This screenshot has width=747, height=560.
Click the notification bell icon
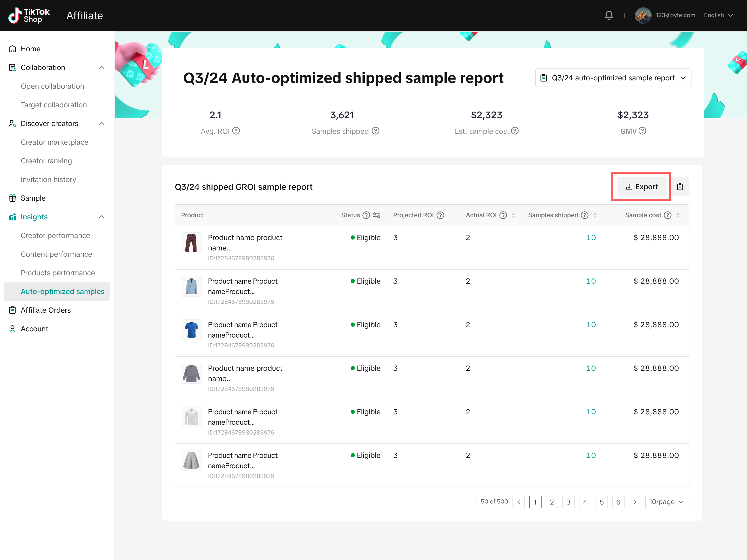[x=608, y=16]
